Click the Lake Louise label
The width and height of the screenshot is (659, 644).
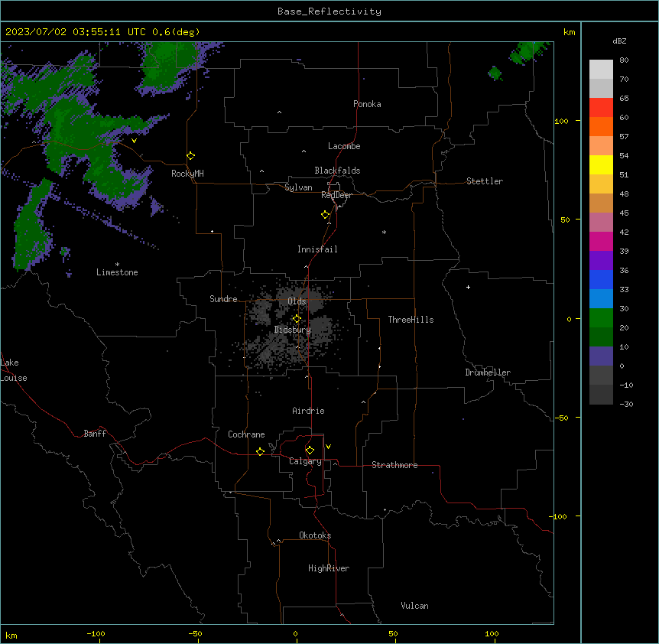[14, 370]
